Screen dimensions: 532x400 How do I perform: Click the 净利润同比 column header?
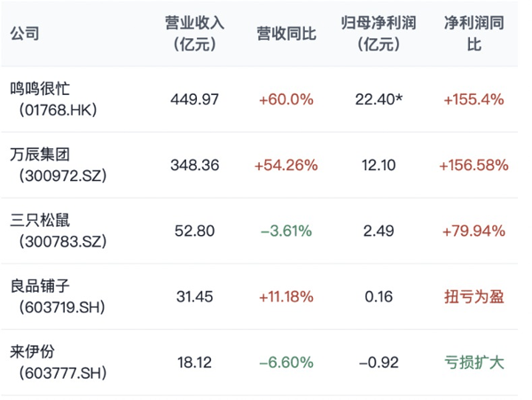474,34
